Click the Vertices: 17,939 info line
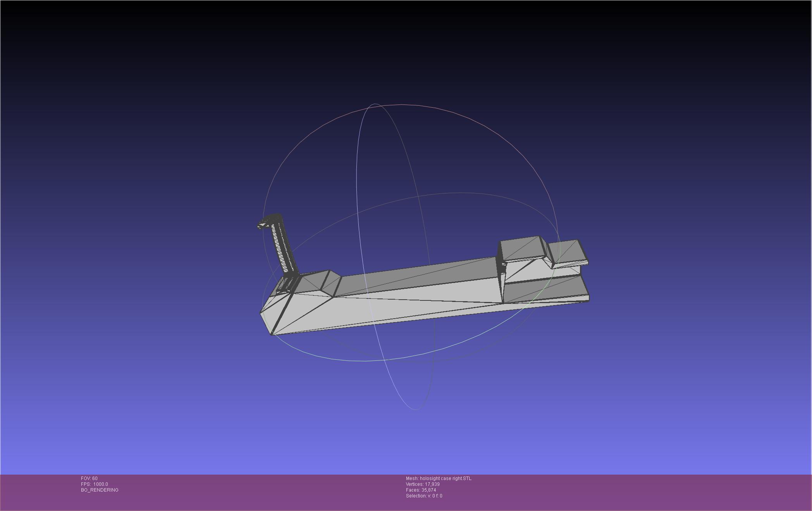 point(423,484)
